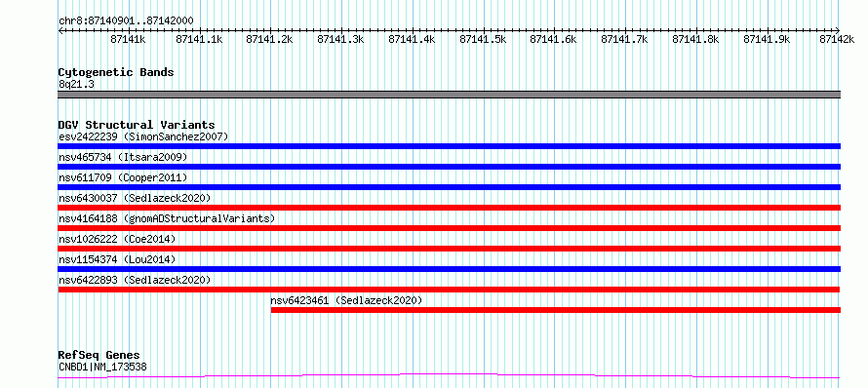The height and width of the screenshot is (388, 868).
Task: Click the 87141.1k ruler tick label
Action: click(x=199, y=39)
